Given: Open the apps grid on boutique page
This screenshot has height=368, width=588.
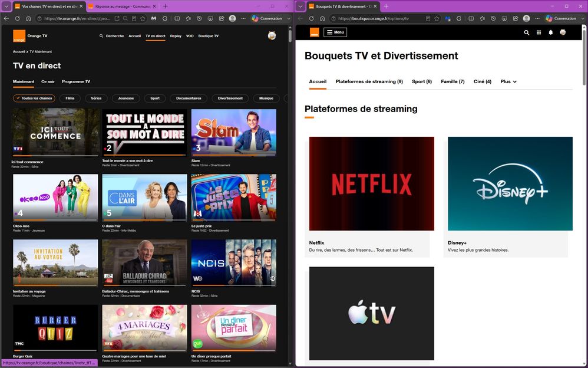Looking at the screenshot, I should click(x=539, y=32).
